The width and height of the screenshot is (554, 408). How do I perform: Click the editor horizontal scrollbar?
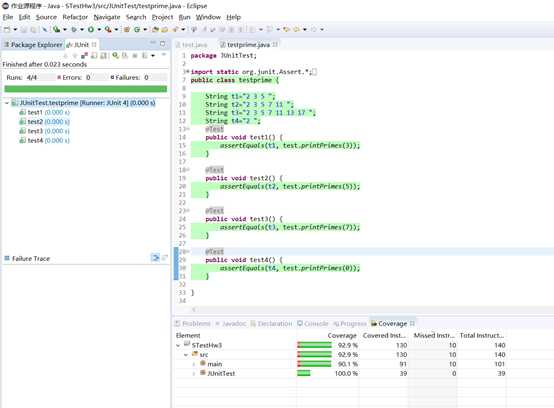[364, 309]
